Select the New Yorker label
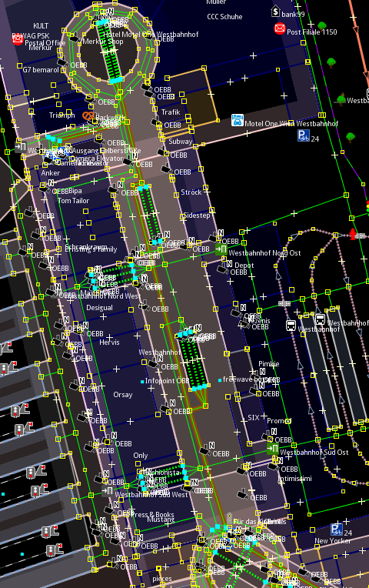 click(x=333, y=541)
